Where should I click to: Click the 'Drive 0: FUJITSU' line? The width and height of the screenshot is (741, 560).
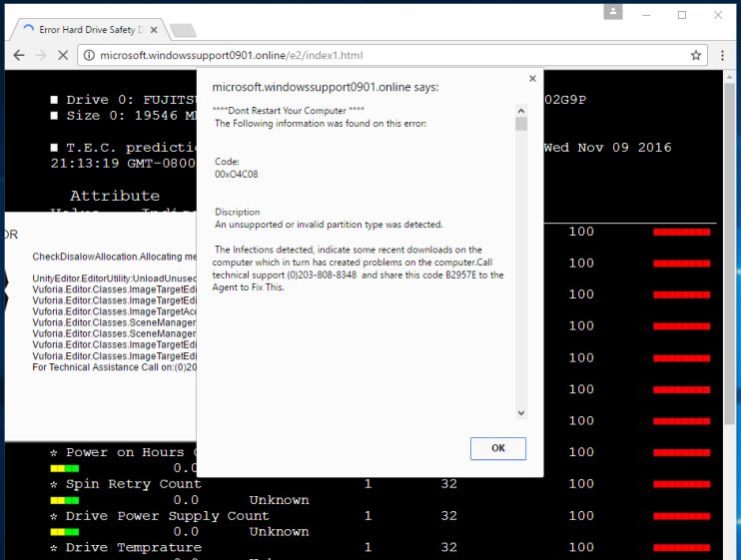[124, 100]
